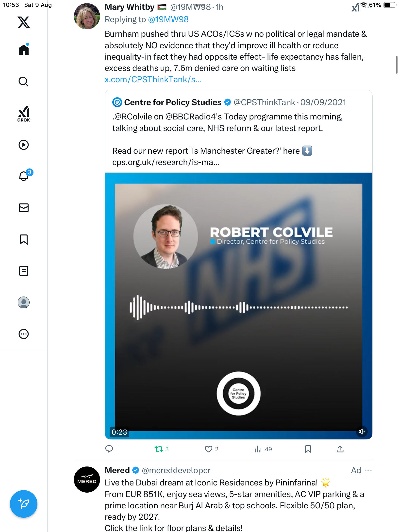
Task: Open Messages envelope icon
Action: 24,208
